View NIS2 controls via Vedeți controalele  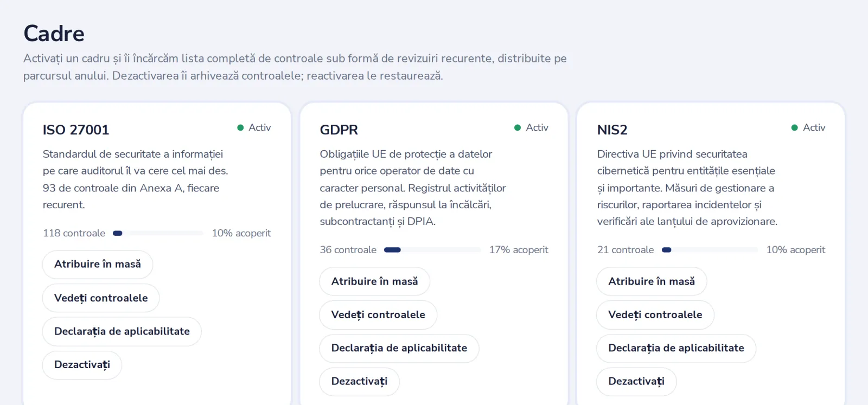pyautogui.click(x=655, y=315)
